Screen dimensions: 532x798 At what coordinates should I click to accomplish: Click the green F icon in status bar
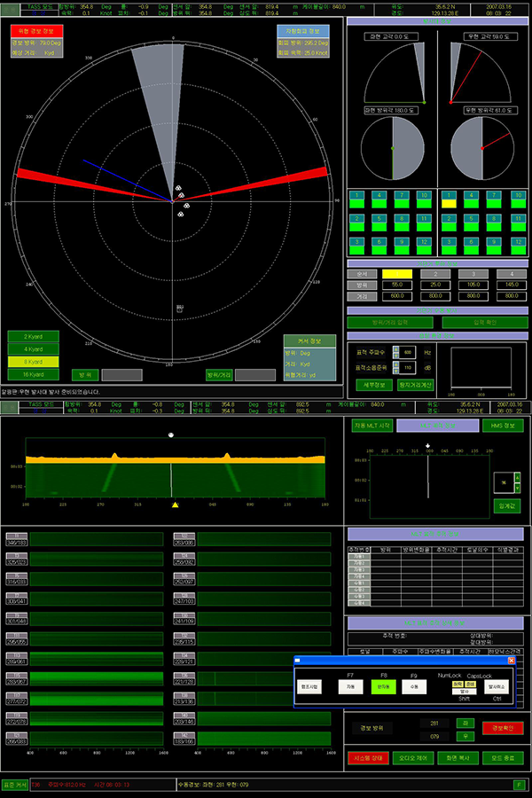click(519, 785)
